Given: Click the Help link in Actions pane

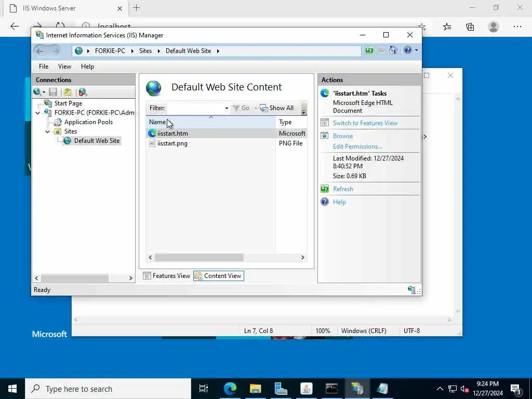Looking at the screenshot, I should pyautogui.click(x=339, y=202).
